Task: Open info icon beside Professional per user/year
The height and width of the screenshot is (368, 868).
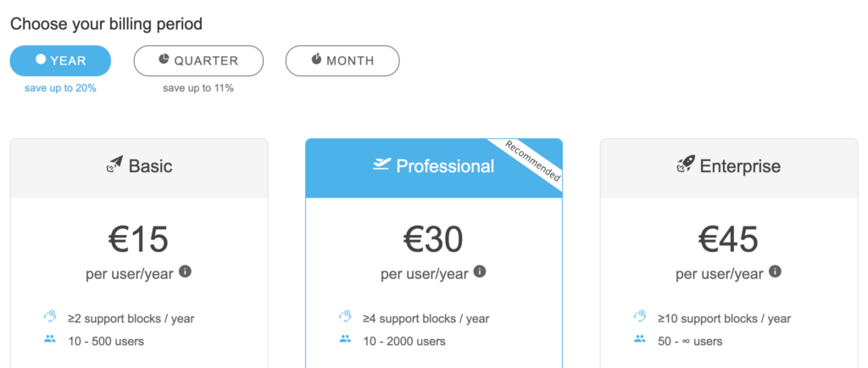Action: point(480,272)
